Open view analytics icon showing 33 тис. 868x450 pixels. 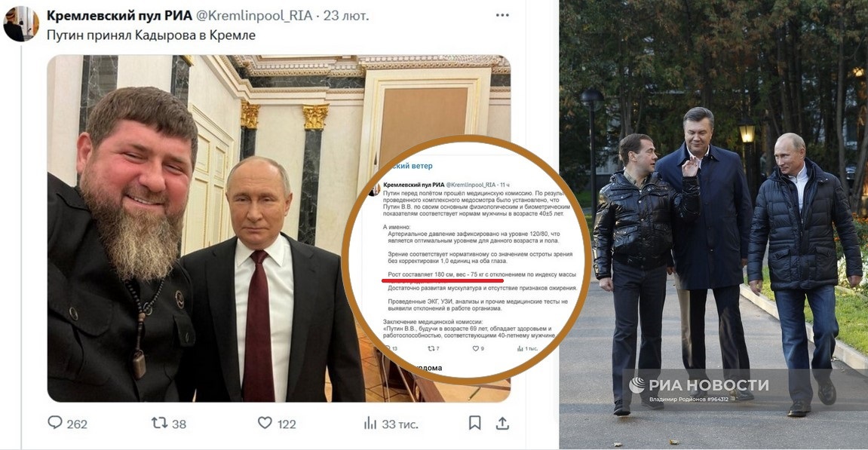tap(370, 424)
